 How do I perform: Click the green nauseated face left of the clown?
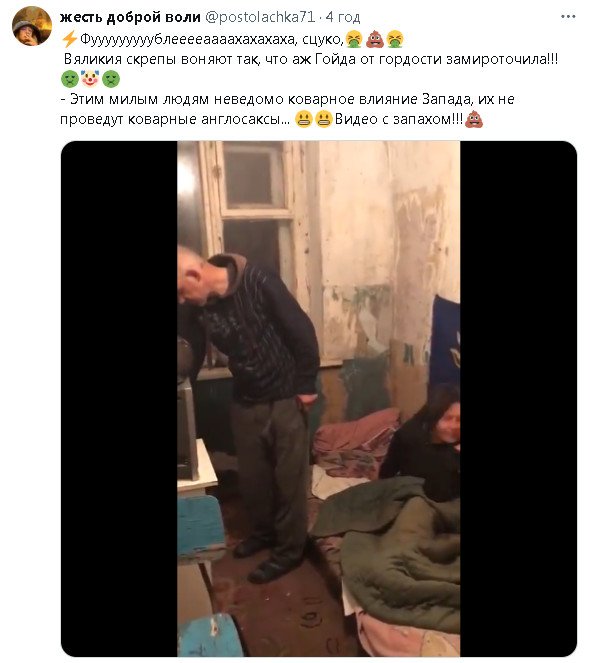click(70, 79)
